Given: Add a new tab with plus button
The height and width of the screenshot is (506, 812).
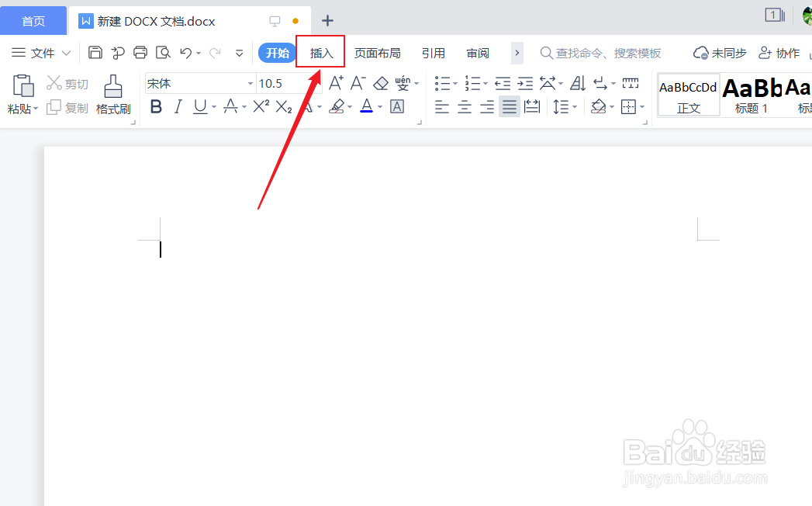Looking at the screenshot, I should (327, 21).
